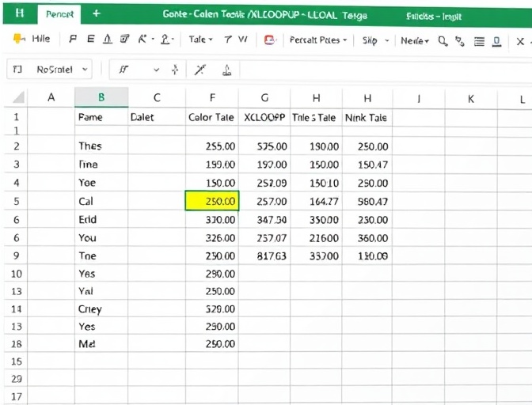Screen dimensions: 532x405
Task: Click the select-all corner triangle
Action: pyautogui.click(x=18, y=97)
